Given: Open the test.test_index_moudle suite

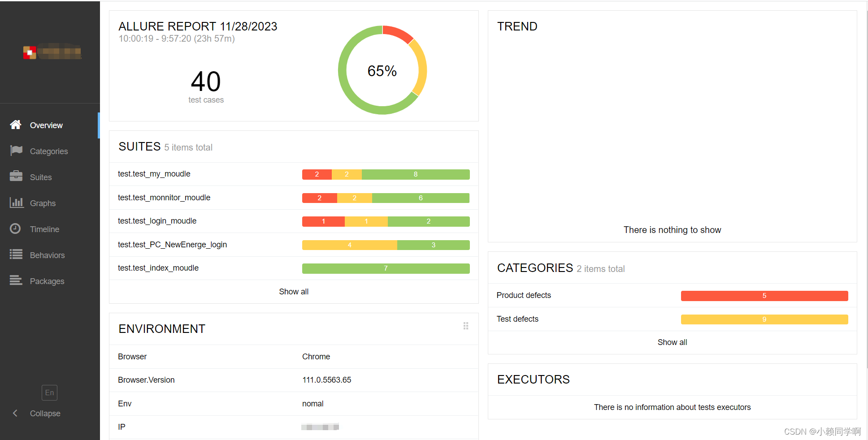Looking at the screenshot, I should [x=294, y=268].
